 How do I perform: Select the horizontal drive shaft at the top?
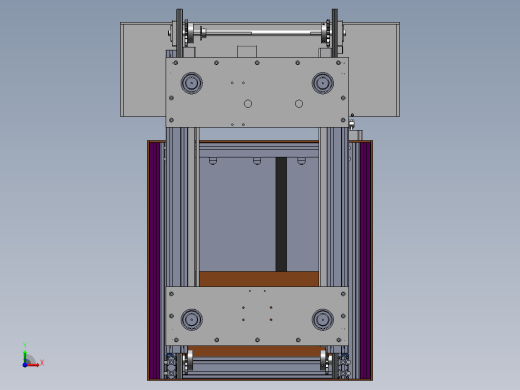pyautogui.click(x=262, y=32)
